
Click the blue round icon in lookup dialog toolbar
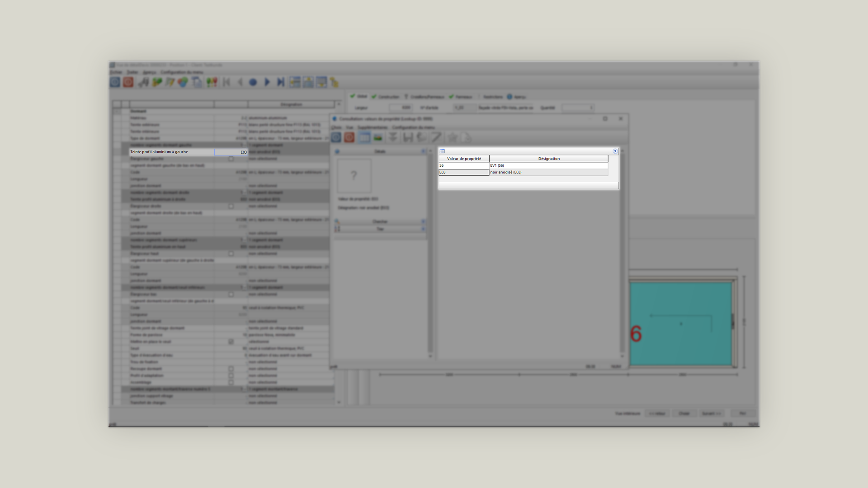point(336,137)
